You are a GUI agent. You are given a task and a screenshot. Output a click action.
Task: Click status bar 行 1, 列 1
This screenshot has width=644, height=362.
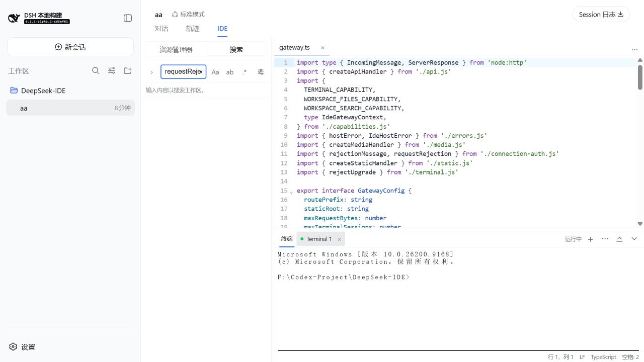[560, 357]
